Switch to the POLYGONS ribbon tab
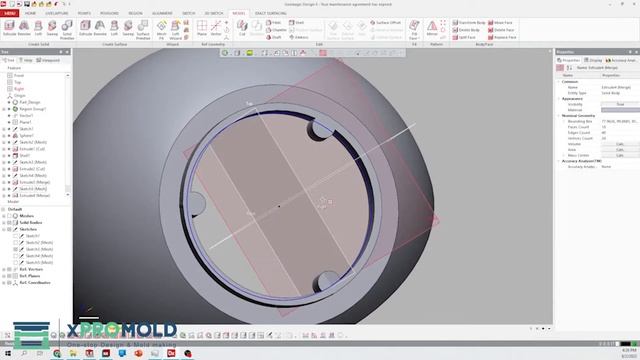The height and width of the screenshot is (360, 640). tap(109, 13)
